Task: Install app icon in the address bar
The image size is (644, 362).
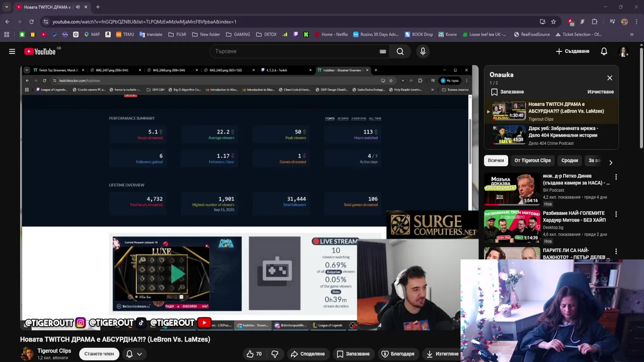Action: (542, 22)
